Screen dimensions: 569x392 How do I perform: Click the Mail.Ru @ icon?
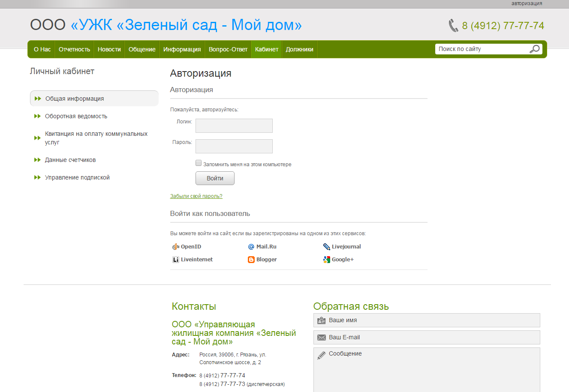coord(251,247)
